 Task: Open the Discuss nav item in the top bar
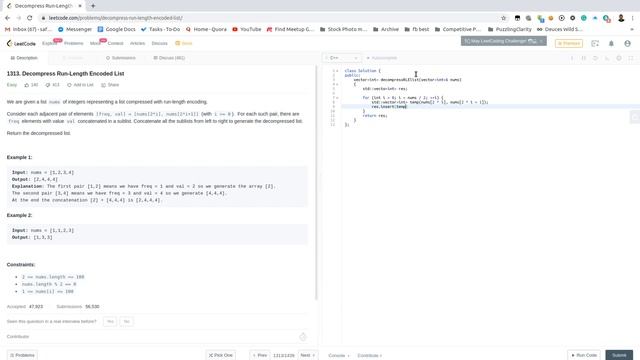pyautogui.click(x=160, y=43)
